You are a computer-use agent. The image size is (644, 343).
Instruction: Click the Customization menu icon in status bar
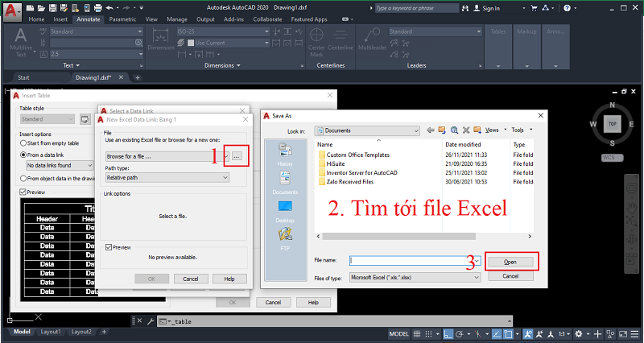(634, 333)
